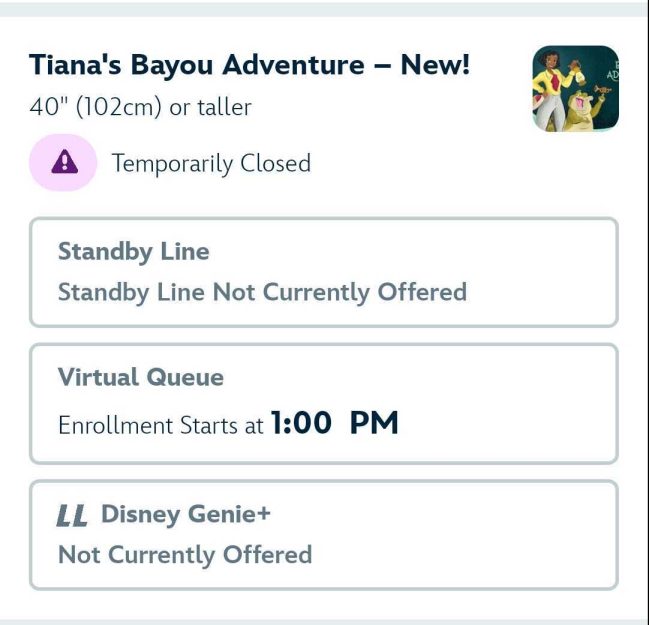
Task: Tap the pink circle behind the alert icon
Action: (63, 162)
